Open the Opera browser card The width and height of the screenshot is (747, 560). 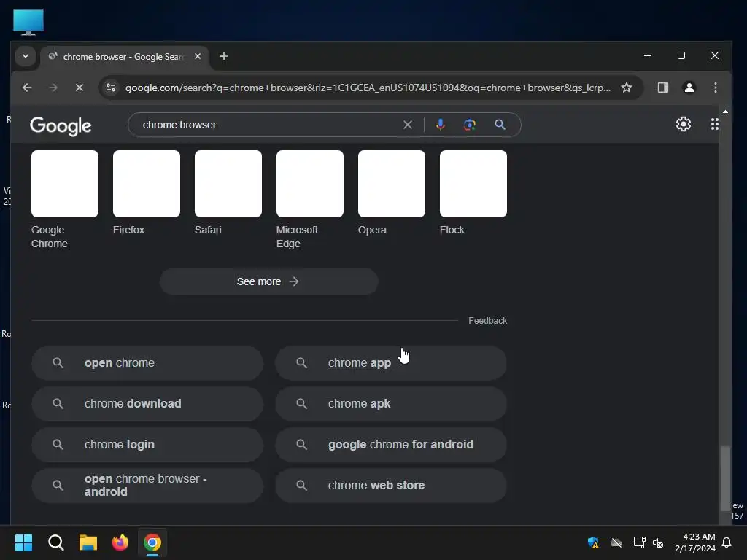pos(392,193)
